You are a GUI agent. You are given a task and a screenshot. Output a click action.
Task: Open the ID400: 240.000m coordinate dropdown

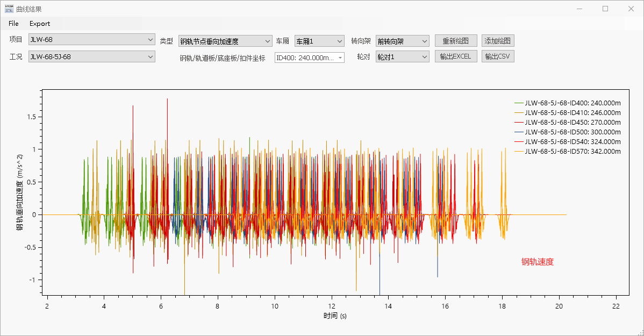[309, 58]
